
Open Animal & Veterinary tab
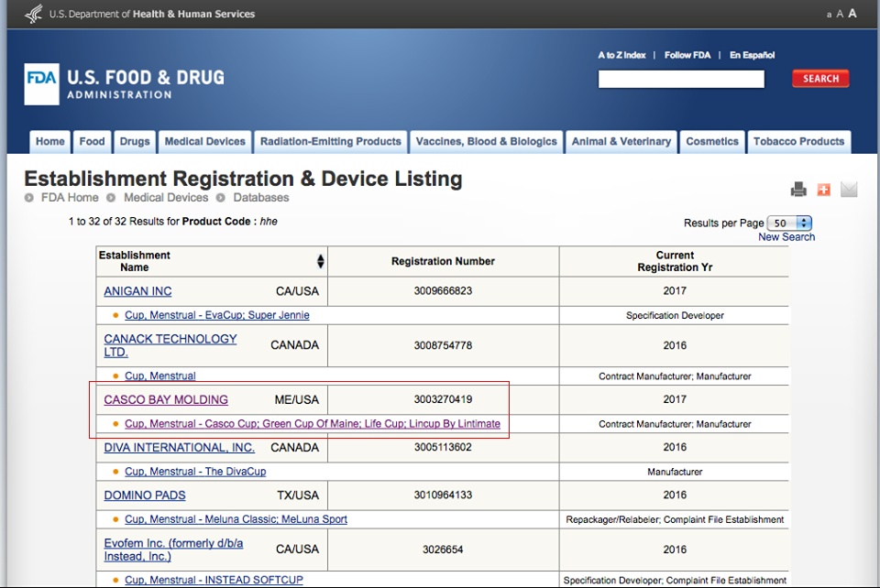click(621, 142)
